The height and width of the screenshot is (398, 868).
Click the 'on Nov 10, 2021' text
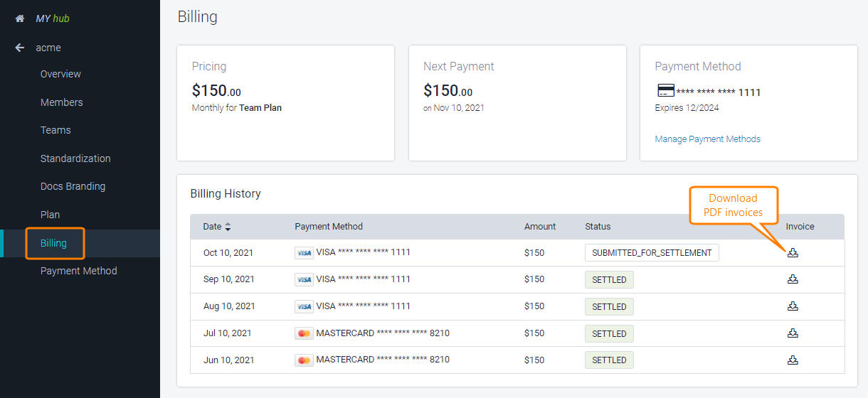pos(454,108)
